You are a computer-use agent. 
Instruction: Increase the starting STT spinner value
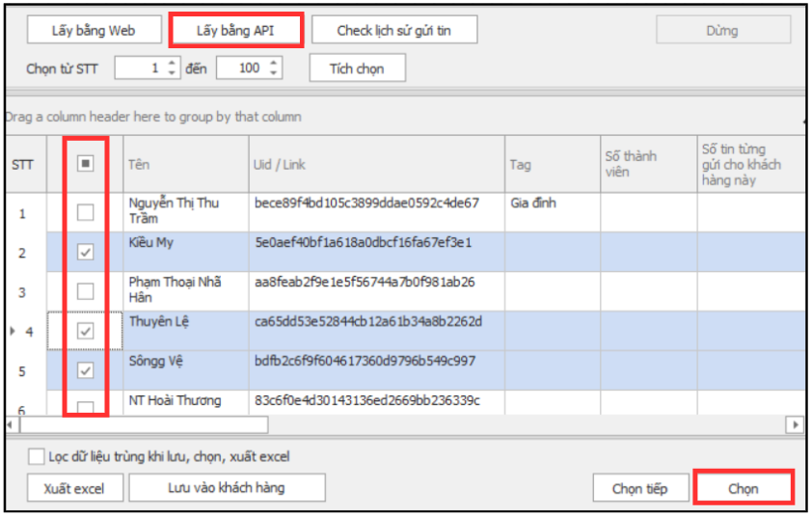173,63
